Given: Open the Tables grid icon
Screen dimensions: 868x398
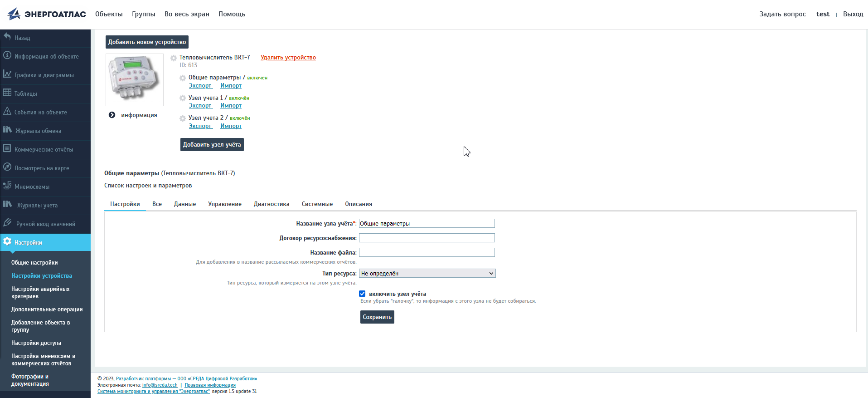Looking at the screenshot, I should [x=7, y=93].
